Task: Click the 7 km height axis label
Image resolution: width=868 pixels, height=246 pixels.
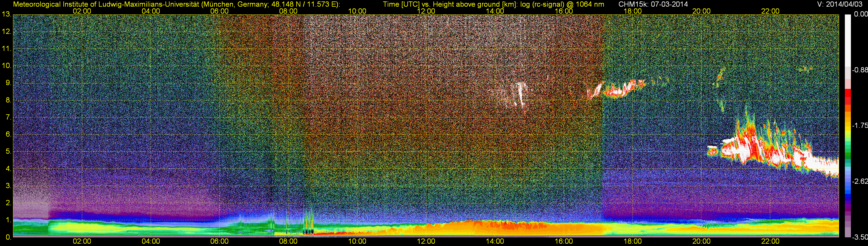Action: [8, 117]
